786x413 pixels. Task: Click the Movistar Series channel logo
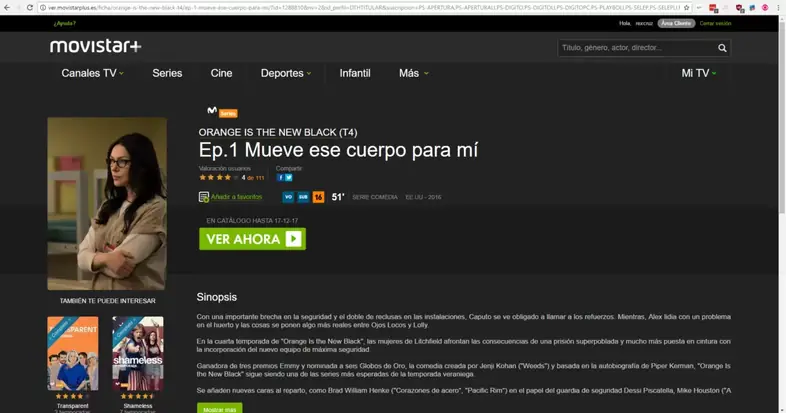pyautogui.click(x=223, y=112)
